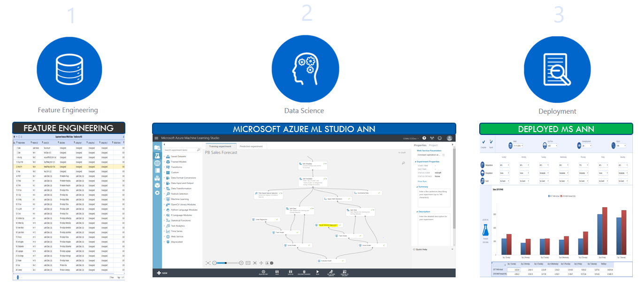
Task: Click the hamburger menu in Azure ML Studio
Action: pyautogui.click(x=157, y=138)
